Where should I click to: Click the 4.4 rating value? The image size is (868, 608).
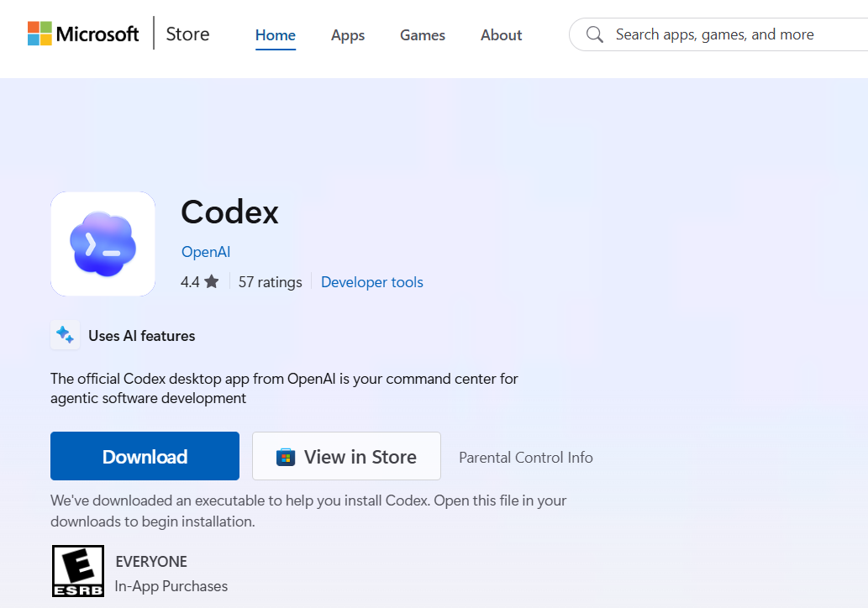point(190,282)
